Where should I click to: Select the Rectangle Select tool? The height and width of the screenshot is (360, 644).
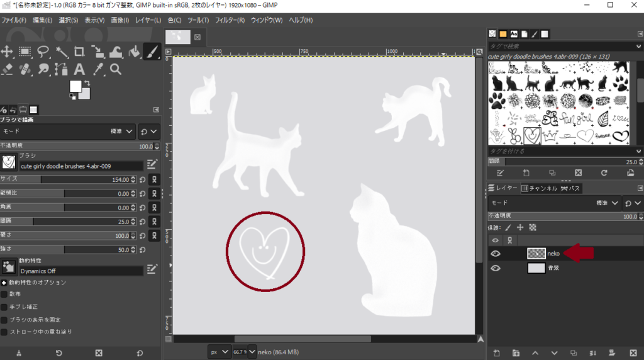tap(25, 52)
